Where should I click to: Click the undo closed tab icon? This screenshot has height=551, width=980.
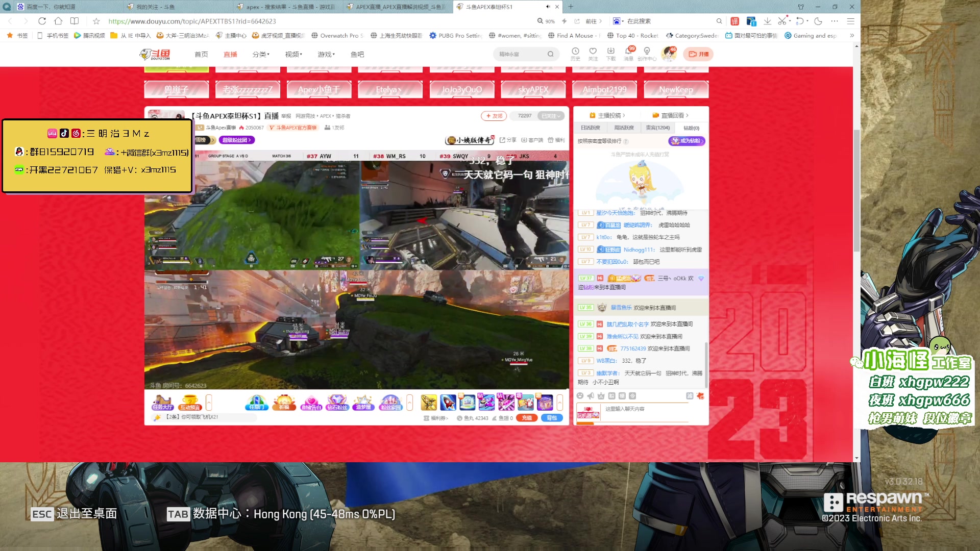coord(800,21)
